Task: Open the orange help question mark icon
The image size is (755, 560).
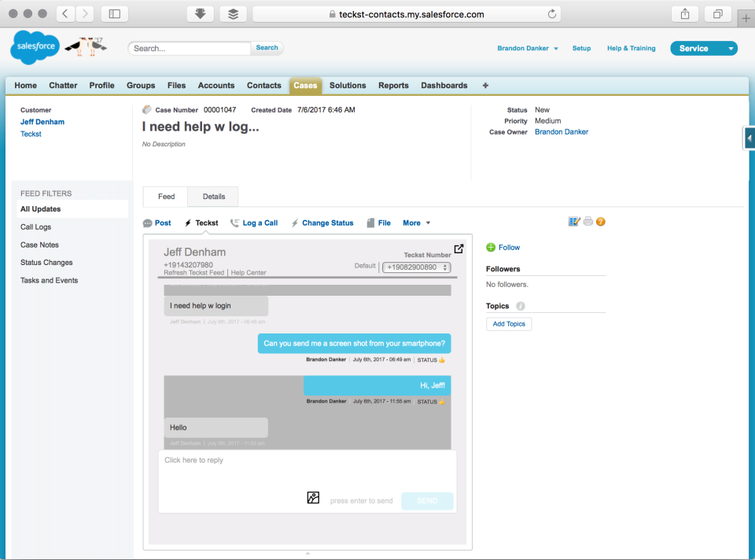Action: (x=600, y=222)
